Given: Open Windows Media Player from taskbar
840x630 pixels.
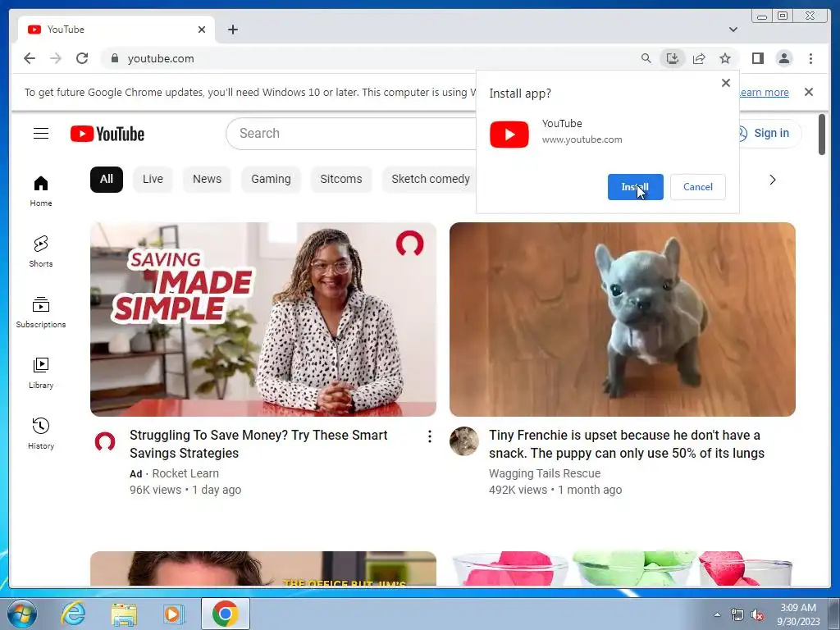Looking at the screenshot, I should 174,614.
